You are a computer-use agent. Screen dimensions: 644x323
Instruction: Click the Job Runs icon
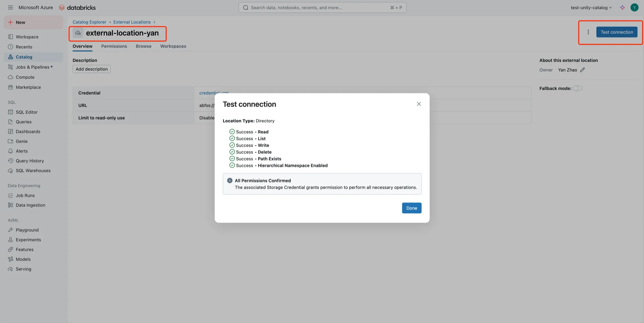[10, 195]
